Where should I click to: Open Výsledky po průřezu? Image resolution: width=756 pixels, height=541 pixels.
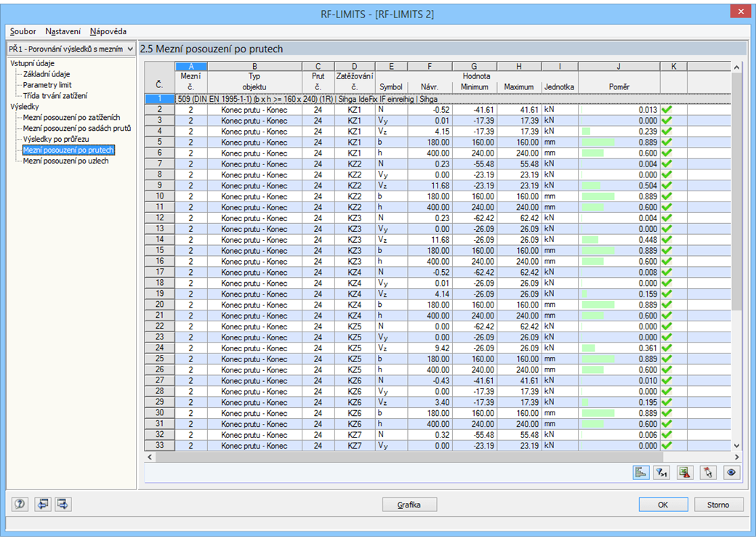click(56, 140)
